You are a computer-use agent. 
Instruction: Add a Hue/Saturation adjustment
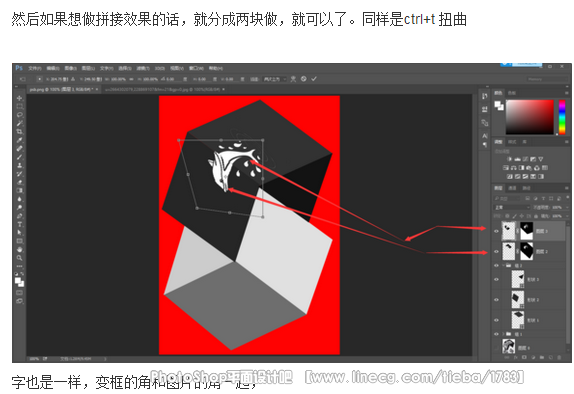[506, 168]
